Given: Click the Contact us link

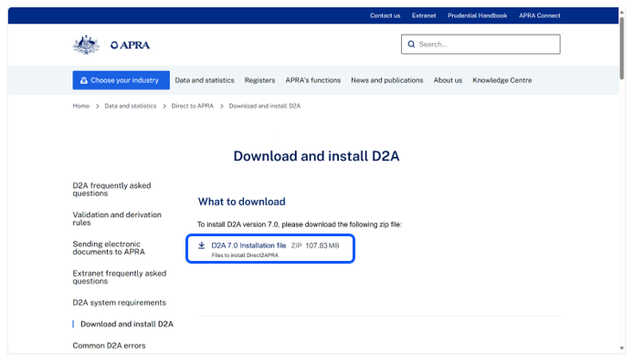Looking at the screenshot, I should pyautogui.click(x=385, y=16).
